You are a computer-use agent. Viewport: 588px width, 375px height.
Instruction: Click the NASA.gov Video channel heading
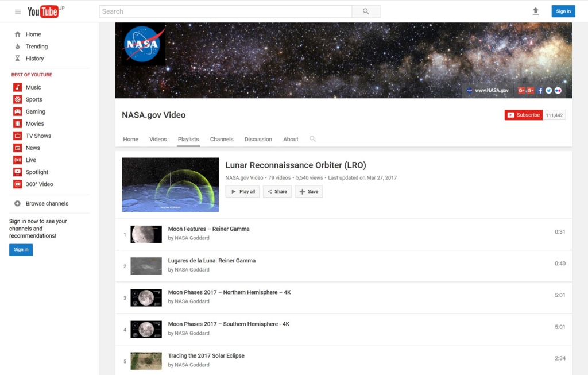coord(154,115)
